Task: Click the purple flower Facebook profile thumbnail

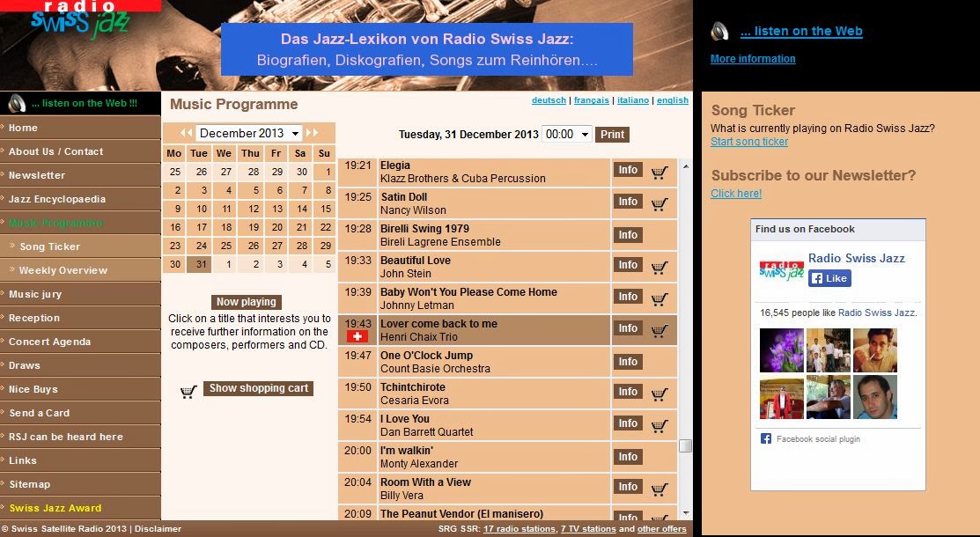Action: click(x=781, y=350)
